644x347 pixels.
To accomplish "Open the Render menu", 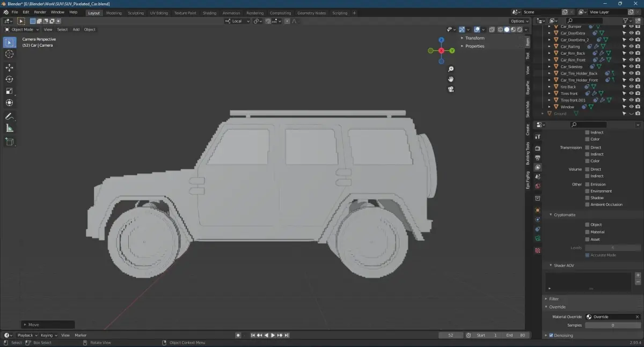I will click(40, 12).
